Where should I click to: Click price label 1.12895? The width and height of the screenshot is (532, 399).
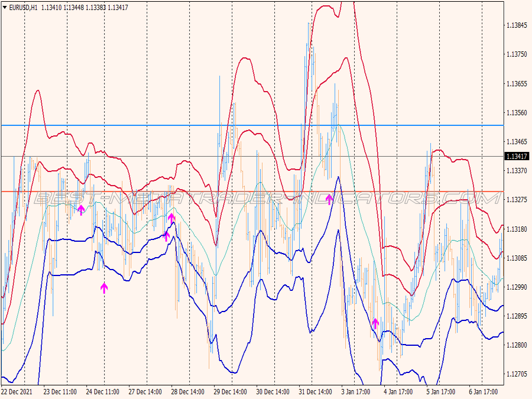click(517, 316)
